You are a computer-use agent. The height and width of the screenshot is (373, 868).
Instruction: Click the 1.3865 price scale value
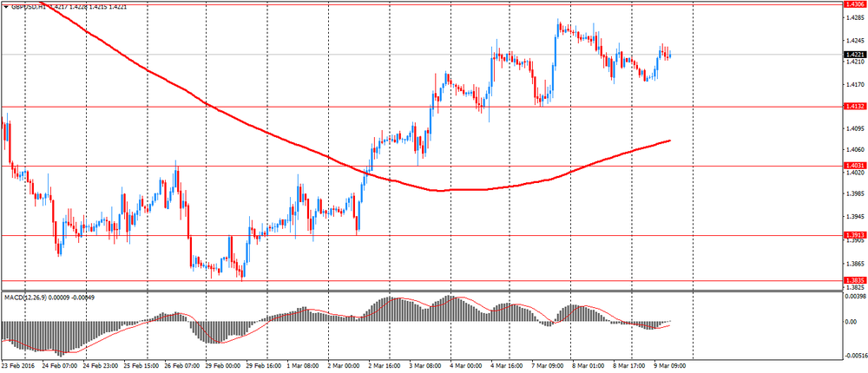(x=856, y=264)
